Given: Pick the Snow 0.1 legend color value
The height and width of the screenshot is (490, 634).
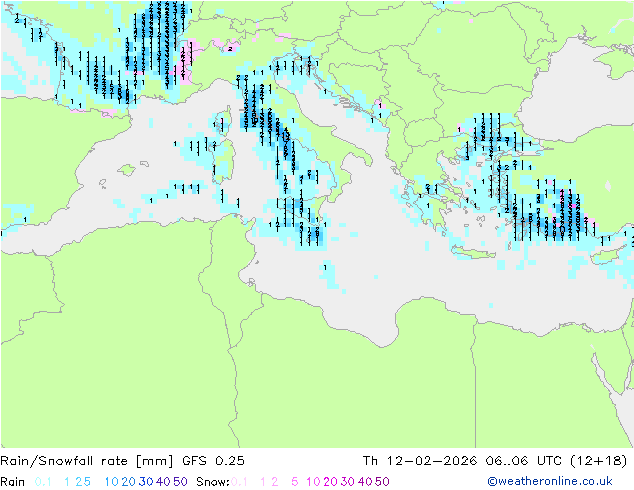Looking at the screenshot, I should point(239,482).
